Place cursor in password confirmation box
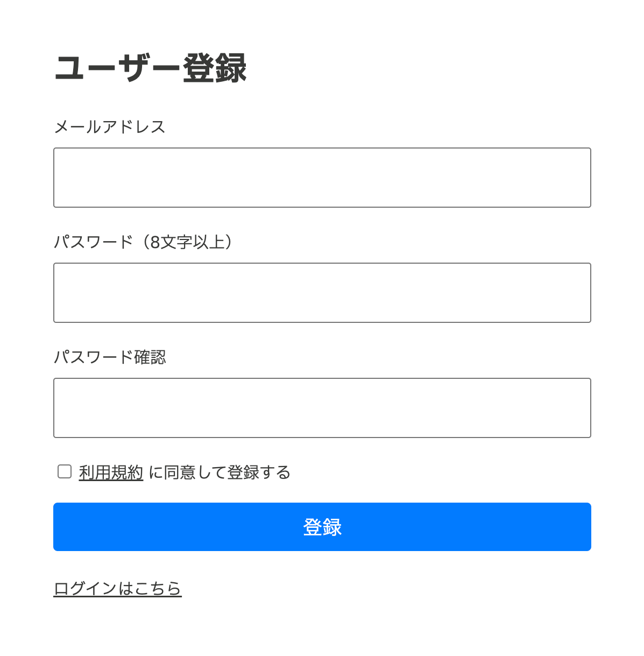The width and height of the screenshot is (644, 656). coord(322,408)
